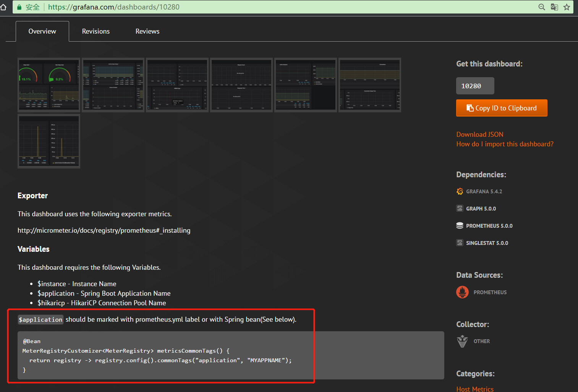Click the Singlestat 5.0.0 panel icon
Image resolution: width=578 pixels, height=392 pixels.
tap(460, 243)
